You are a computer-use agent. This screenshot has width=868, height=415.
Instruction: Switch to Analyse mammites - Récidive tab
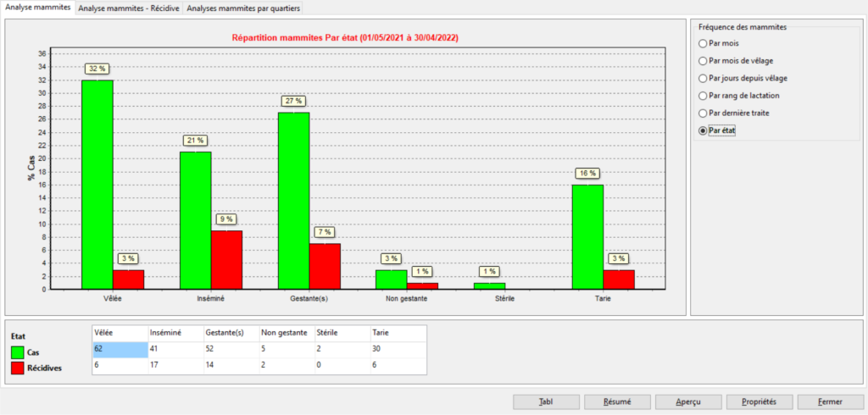[x=128, y=8]
